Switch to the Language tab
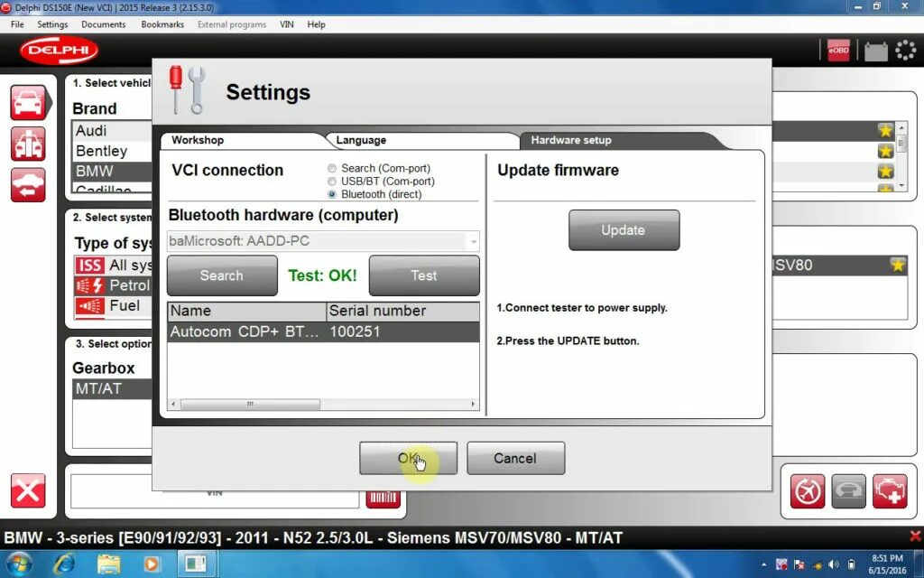Viewport: 924px width, 578px height. 361,140
